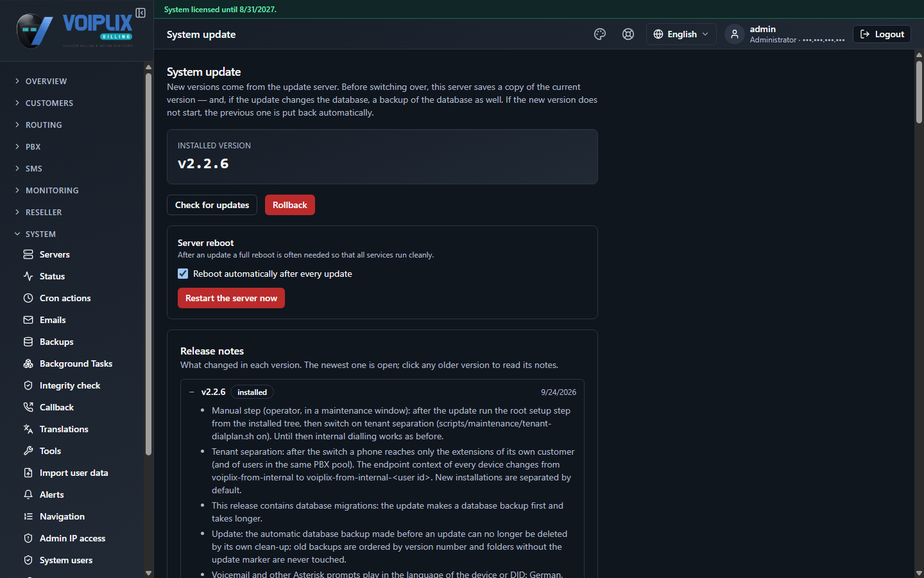Click the Logout button

coord(882,34)
